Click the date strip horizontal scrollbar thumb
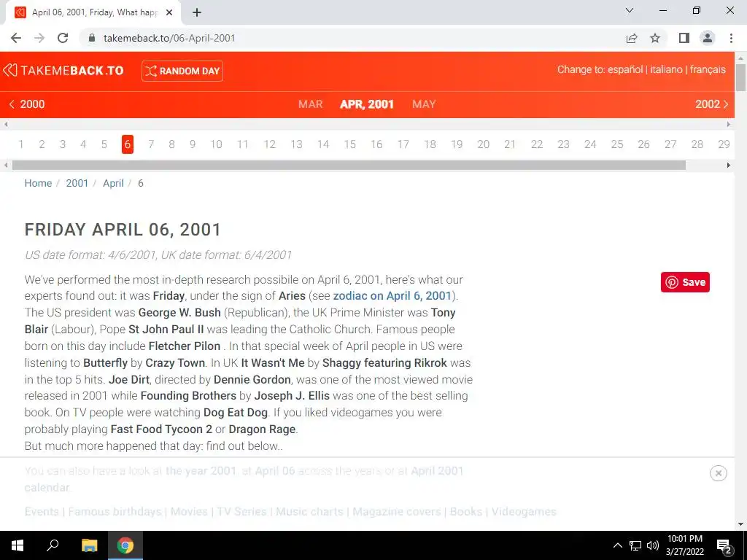The height and width of the screenshot is (560, 747). [x=349, y=166]
